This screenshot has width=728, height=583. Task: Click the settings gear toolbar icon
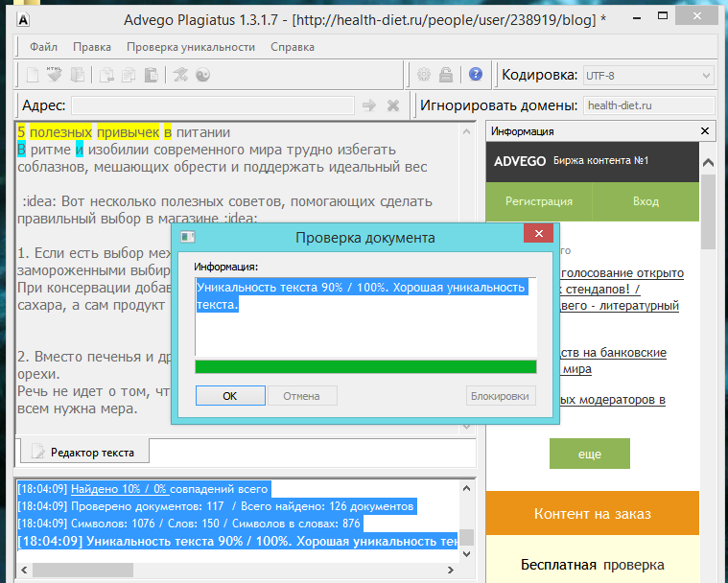423,75
